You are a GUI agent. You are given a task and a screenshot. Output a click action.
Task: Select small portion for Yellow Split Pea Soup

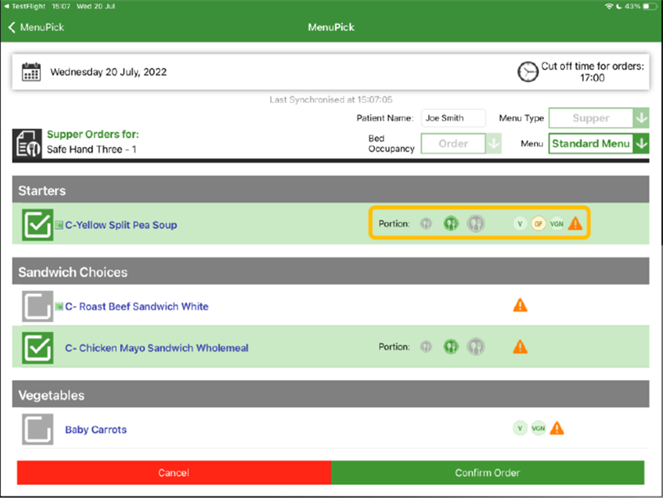[x=426, y=223]
